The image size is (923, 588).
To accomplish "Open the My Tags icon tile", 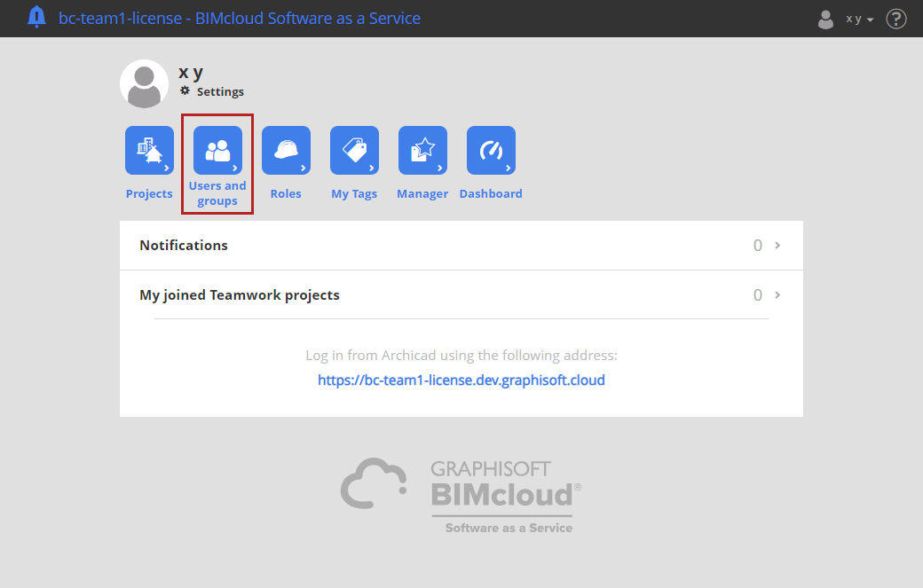I will pyautogui.click(x=354, y=151).
